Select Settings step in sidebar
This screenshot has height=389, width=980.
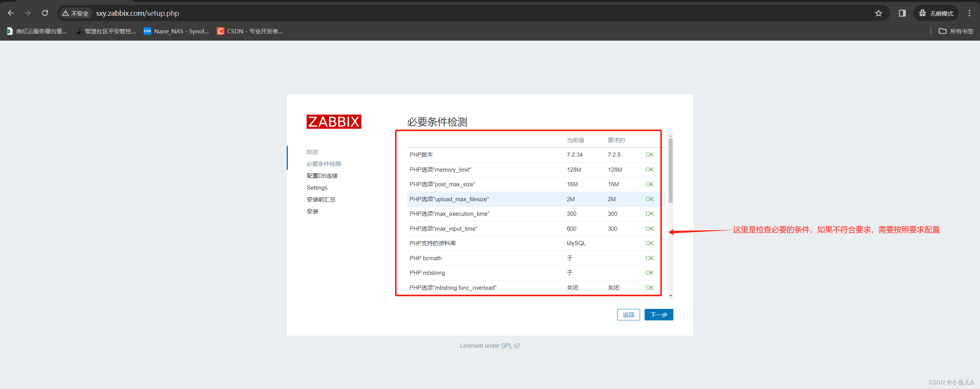coord(317,188)
